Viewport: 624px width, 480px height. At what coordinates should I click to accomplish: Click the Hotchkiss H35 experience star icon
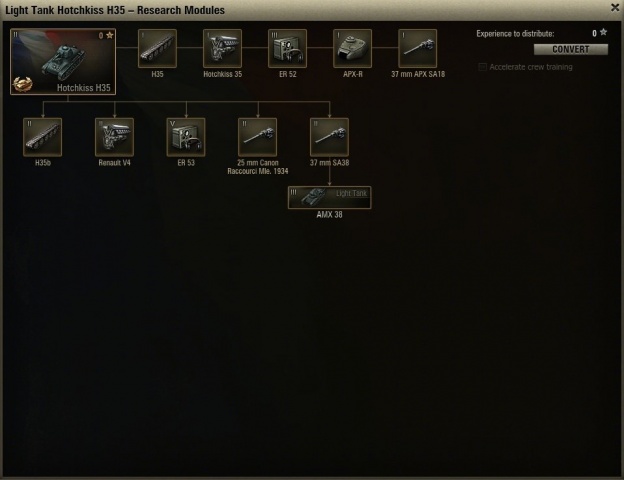coord(109,35)
